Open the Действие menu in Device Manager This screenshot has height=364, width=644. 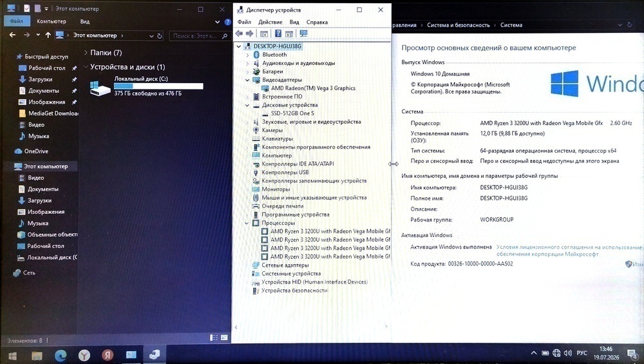pos(270,22)
